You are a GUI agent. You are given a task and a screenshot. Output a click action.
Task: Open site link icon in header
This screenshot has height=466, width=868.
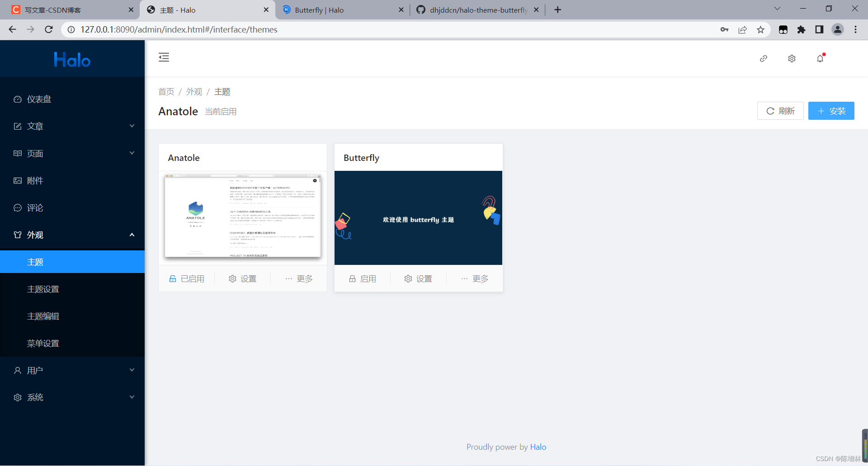[764, 58]
